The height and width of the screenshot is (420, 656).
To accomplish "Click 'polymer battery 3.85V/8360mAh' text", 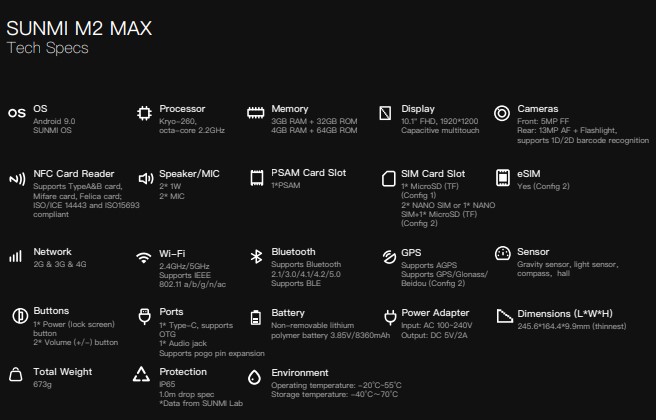I will tap(330, 335).
